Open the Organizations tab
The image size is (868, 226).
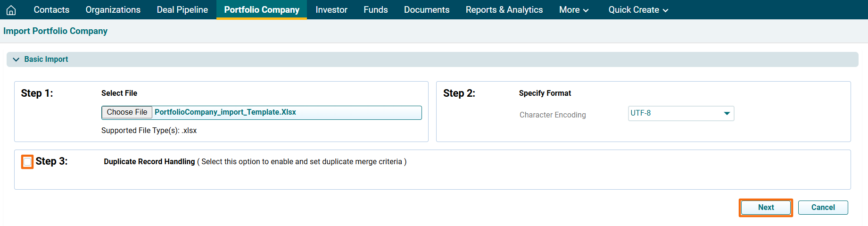[113, 10]
